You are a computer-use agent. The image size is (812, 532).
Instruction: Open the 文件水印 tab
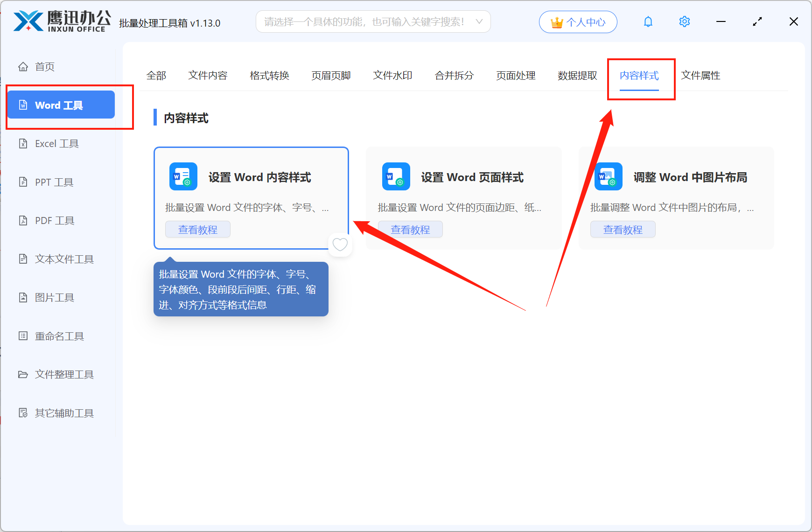pos(392,76)
